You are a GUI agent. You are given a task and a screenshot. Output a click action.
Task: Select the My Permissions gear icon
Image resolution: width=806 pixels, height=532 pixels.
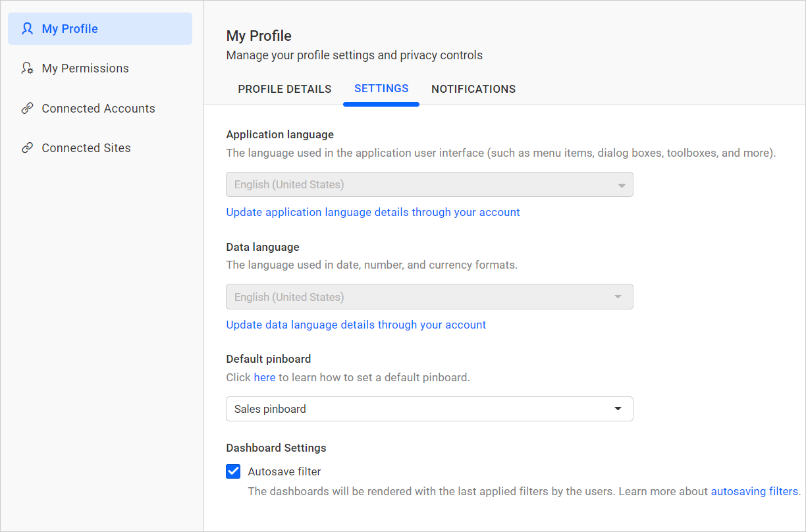[x=27, y=68]
